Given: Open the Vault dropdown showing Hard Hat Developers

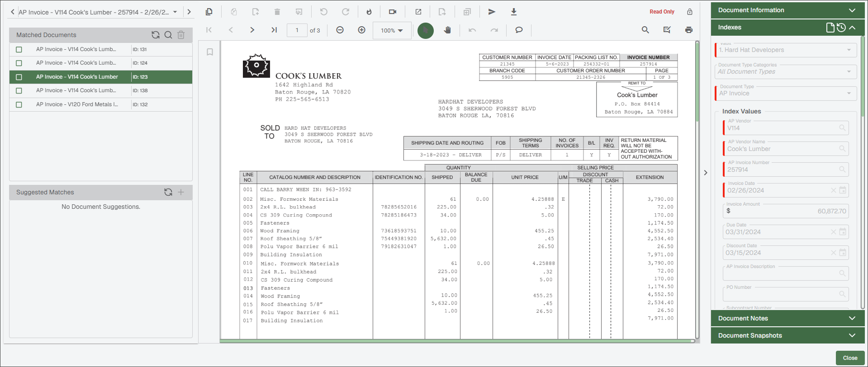Looking at the screenshot, I should point(786,50).
